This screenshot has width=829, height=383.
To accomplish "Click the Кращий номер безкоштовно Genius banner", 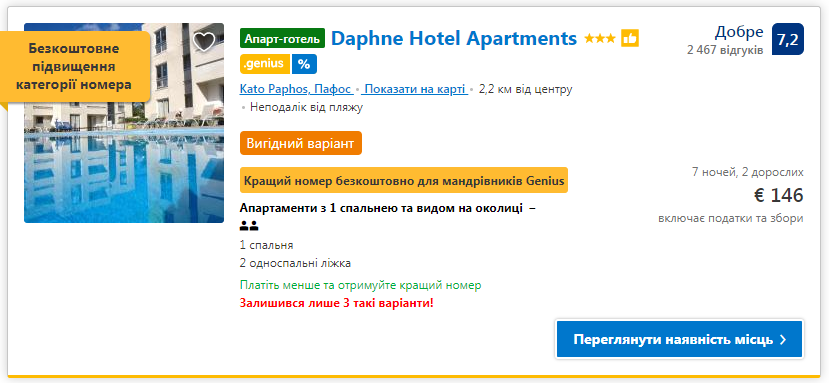I will pyautogui.click(x=404, y=180).
